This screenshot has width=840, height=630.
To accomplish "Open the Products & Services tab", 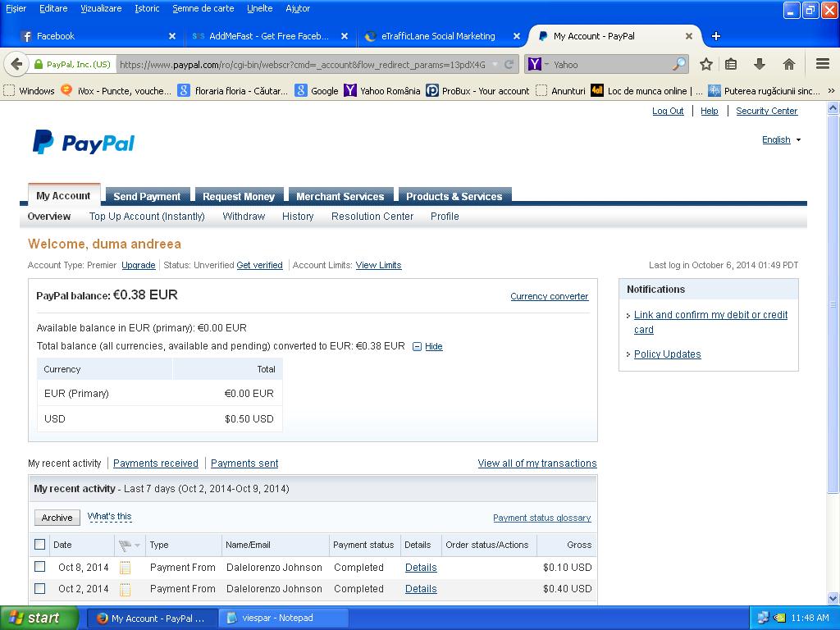I will click(454, 197).
